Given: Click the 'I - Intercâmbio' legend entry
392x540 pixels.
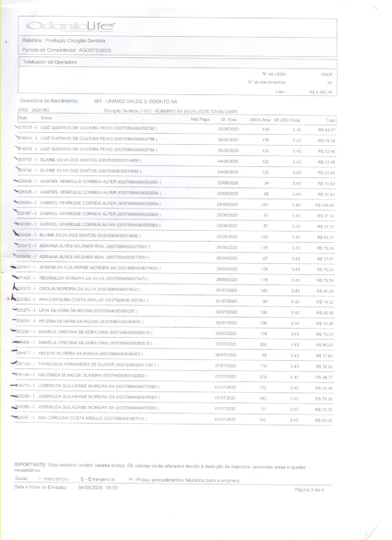Looking at the screenshot, I should coord(53,479).
